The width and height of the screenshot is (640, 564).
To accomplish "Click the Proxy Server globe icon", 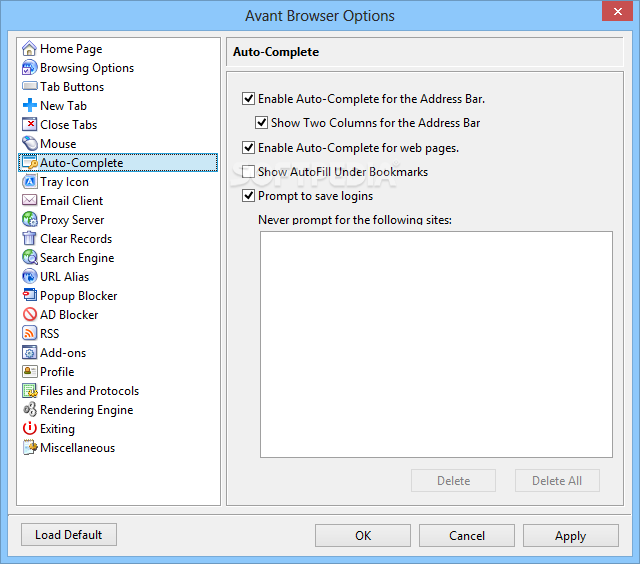I will 29,220.
